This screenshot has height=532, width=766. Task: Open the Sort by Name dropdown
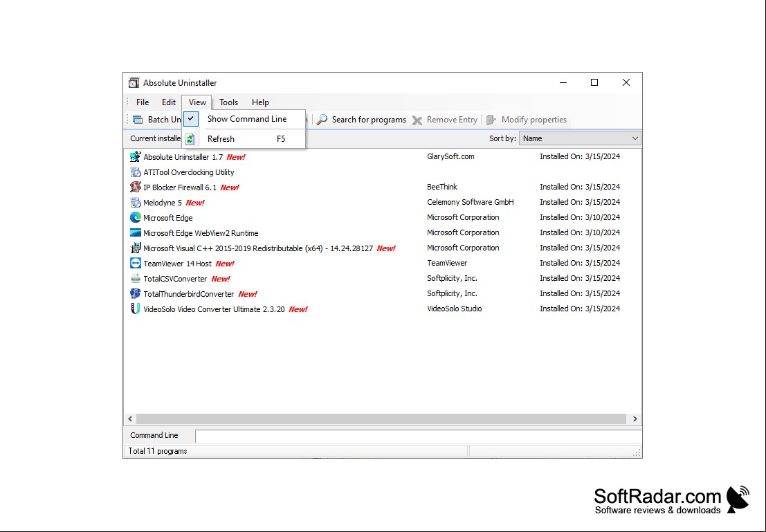(579, 138)
